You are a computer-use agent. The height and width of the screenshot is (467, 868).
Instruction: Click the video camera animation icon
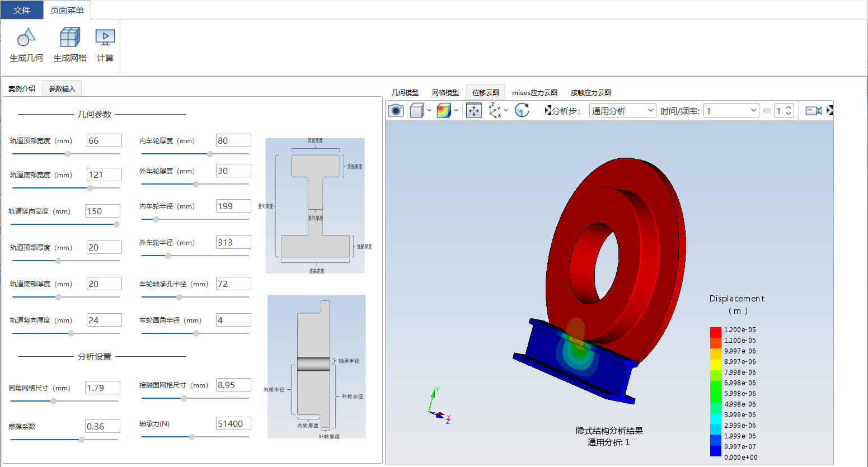pyautogui.click(x=814, y=111)
